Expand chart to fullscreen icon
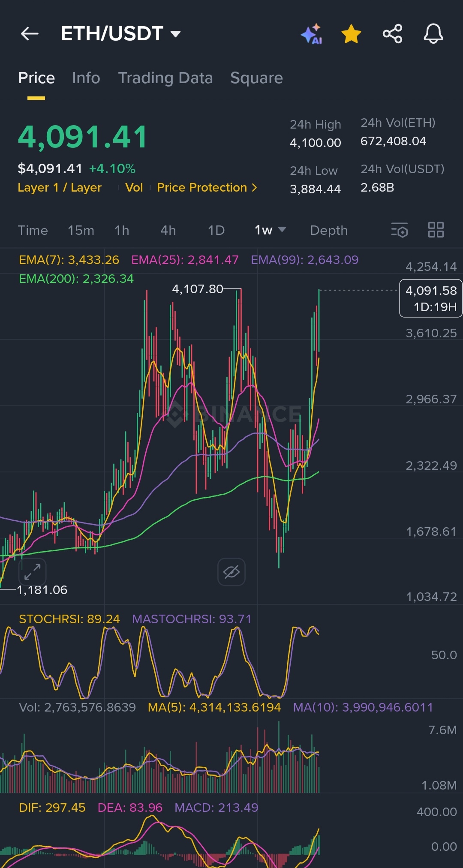463x868 pixels. [32, 572]
